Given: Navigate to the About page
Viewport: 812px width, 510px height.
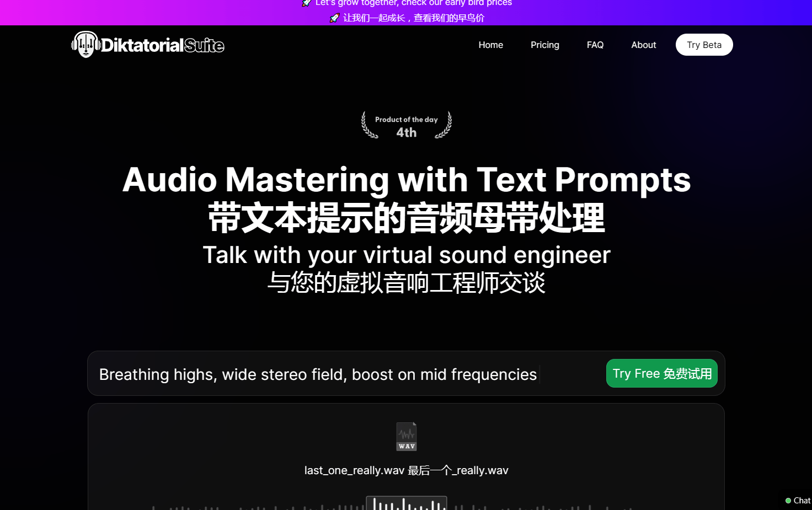Looking at the screenshot, I should coord(643,45).
